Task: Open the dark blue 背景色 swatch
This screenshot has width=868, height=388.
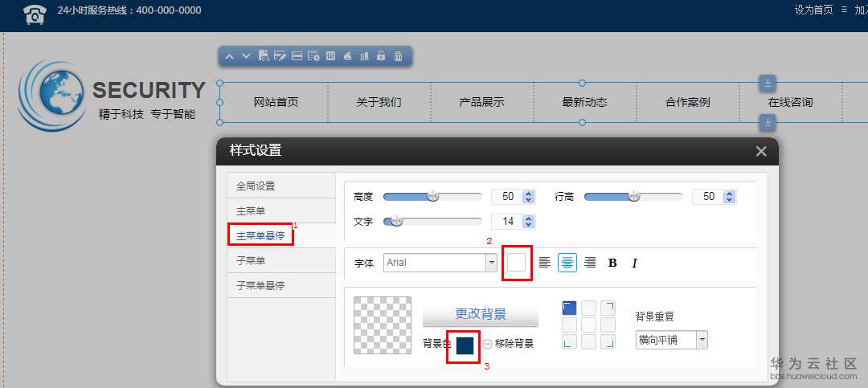Action: [465, 345]
